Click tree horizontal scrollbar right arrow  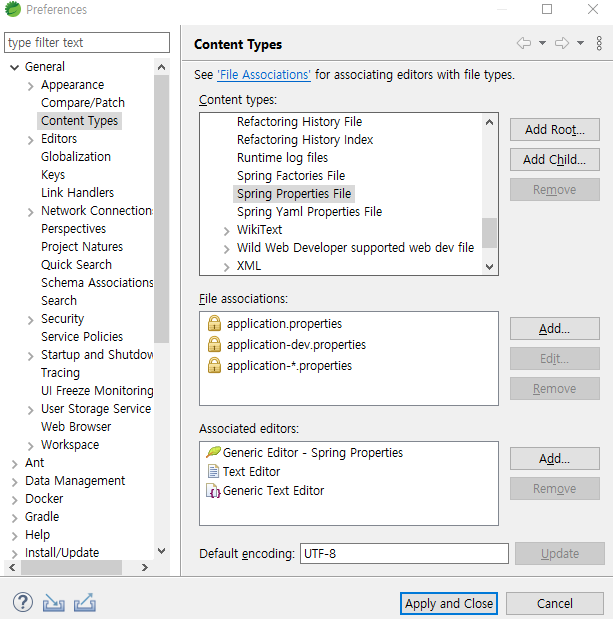pos(145,567)
